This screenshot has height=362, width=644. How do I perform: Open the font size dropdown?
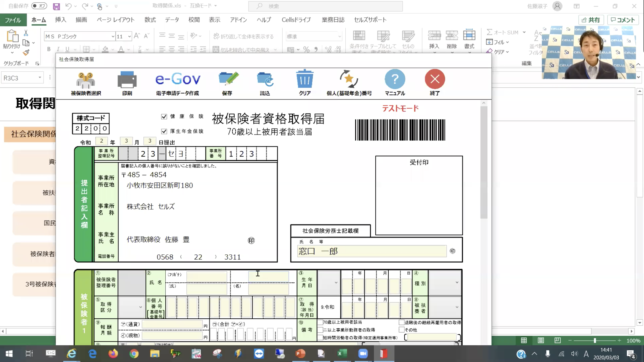[x=130, y=37]
